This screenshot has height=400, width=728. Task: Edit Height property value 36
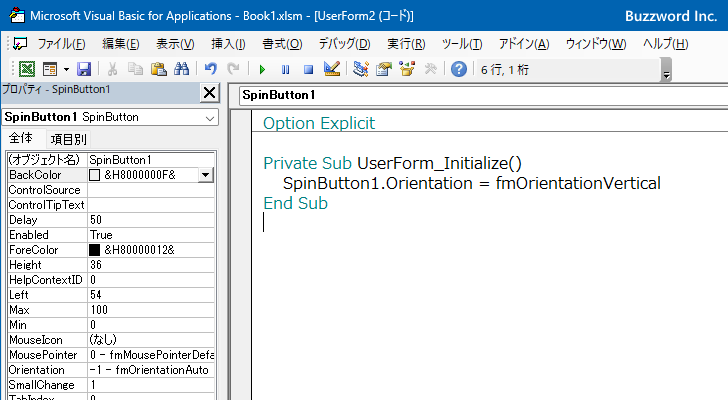click(151, 265)
